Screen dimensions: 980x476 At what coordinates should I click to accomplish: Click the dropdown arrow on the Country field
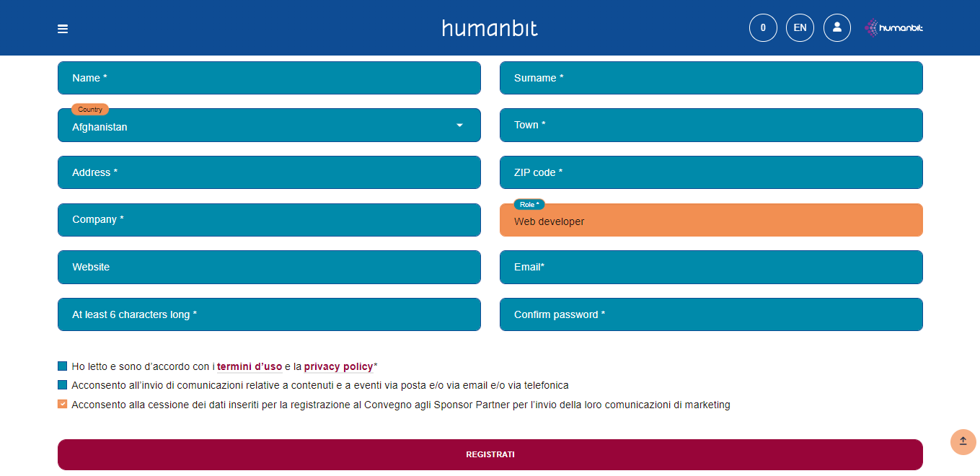click(460, 125)
